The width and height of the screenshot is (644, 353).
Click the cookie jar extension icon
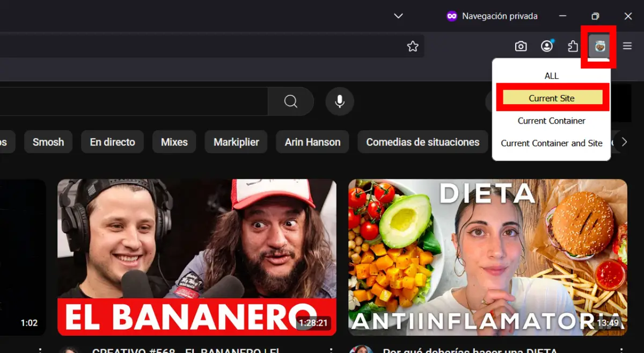(x=600, y=47)
